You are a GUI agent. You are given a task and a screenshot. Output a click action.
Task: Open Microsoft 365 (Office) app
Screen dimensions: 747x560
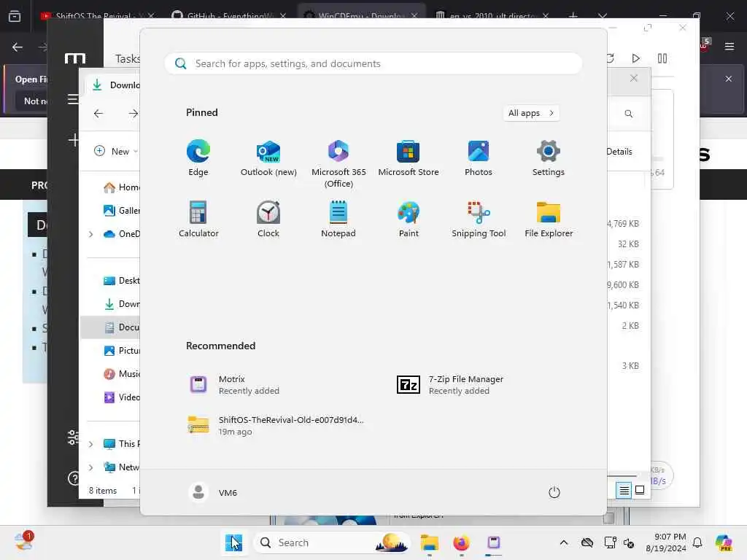[338, 164]
